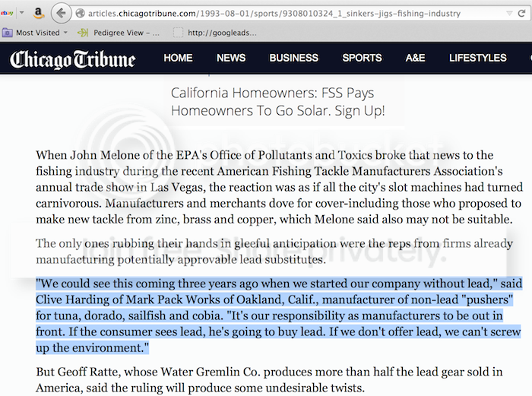Open the A&E navigation section
The image size is (532, 396).
pyautogui.click(x=415, y=58)
